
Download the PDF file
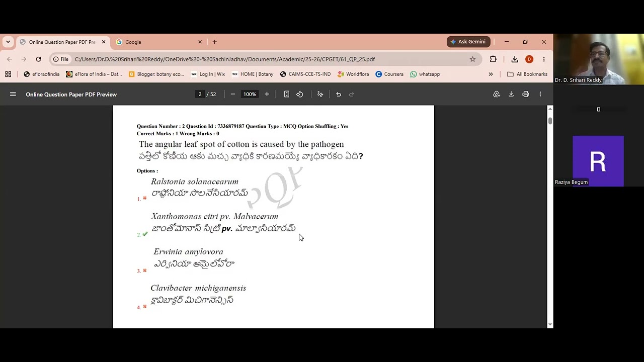coord(511,94)
